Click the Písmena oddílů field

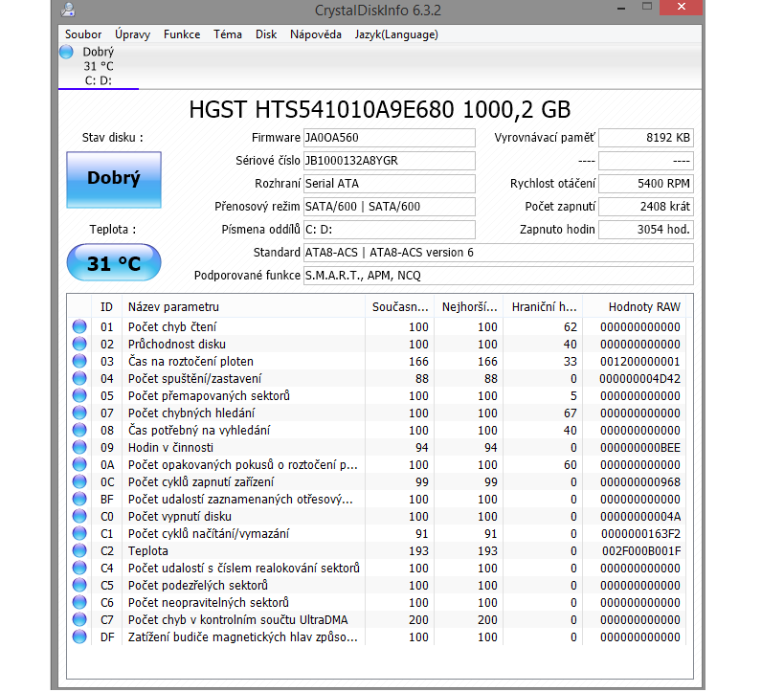pyautogui.click(x=389, y=230)
